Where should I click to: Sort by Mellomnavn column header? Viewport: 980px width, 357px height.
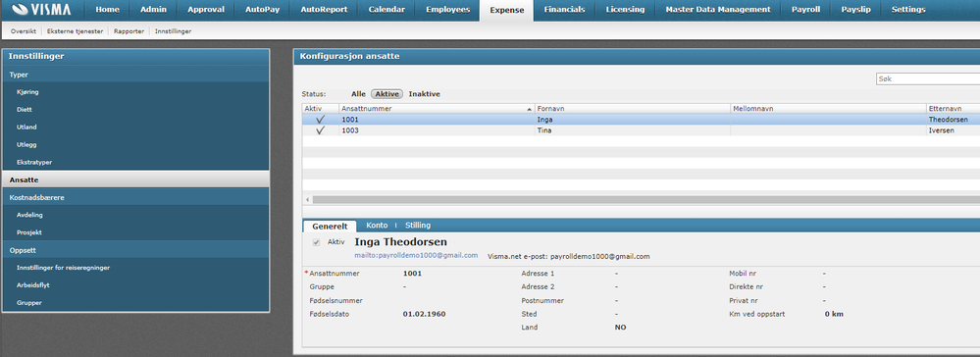click(x=828, y=108)
